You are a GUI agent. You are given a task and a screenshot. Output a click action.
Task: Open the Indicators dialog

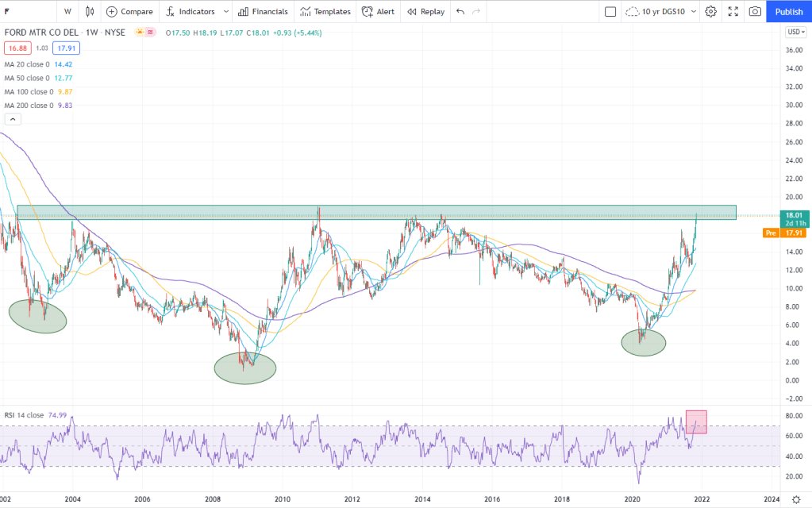(190, 12)
